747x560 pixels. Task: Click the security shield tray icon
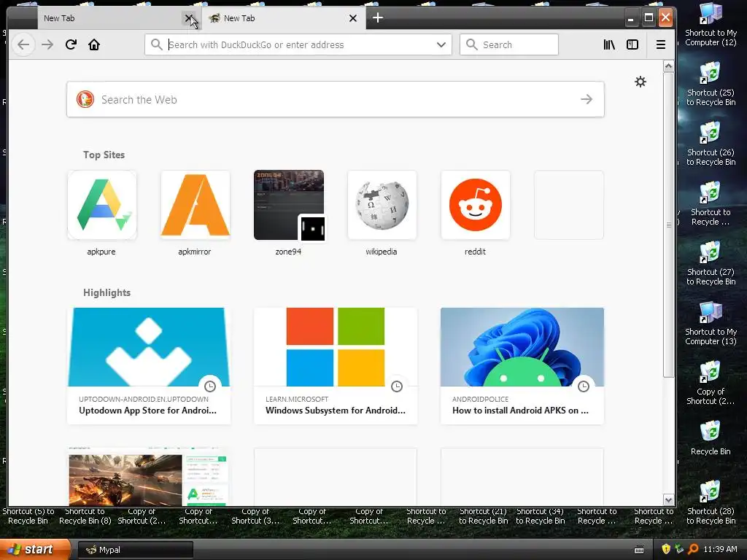point(665,549)
